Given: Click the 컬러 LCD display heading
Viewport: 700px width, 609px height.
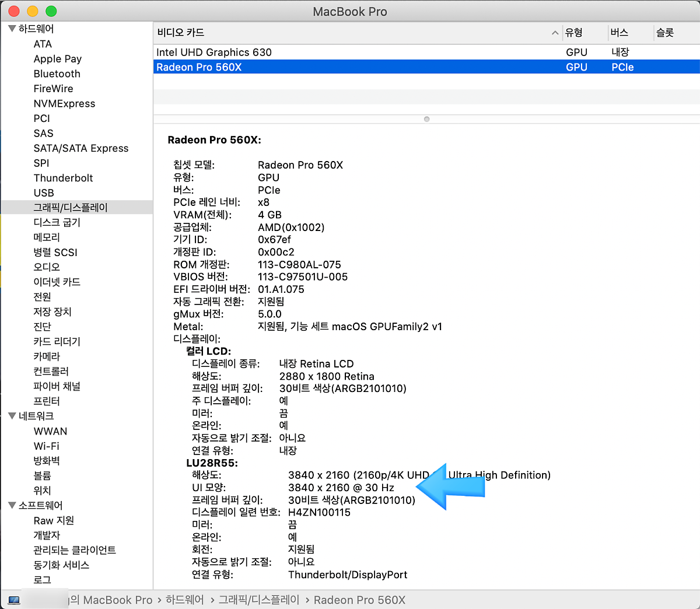Looking at the screenshot, I should pyautogui.click(x=208, y=351).
